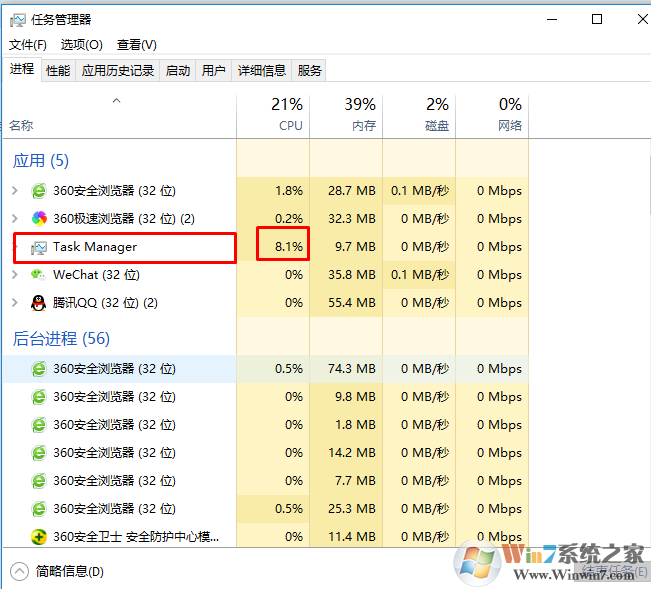Click the 55.4 MB memory value of 腾讯QQ
The height and width of the screenshot is (589, 651).
click(x=352, y=303)
